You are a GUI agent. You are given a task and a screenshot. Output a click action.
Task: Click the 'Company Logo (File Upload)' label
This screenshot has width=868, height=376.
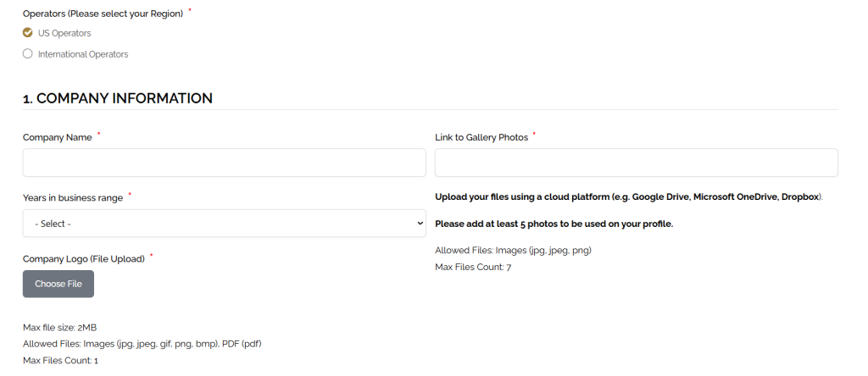(x=83, y=258)
